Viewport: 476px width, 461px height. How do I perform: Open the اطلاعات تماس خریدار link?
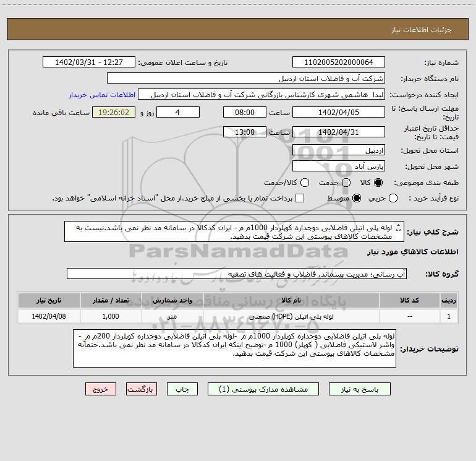(x=102, y=95)
